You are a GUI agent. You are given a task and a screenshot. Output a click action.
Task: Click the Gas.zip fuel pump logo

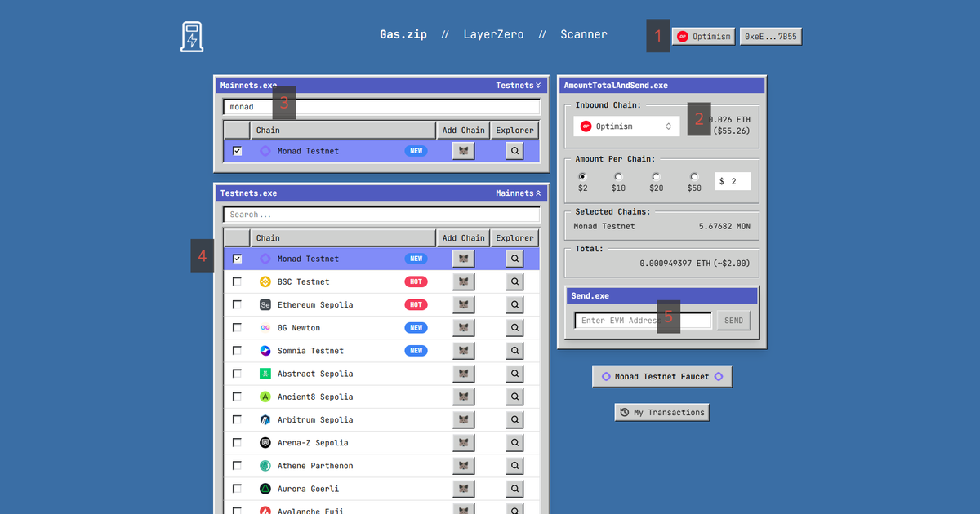pyautogui.click(x=192, y=37)
